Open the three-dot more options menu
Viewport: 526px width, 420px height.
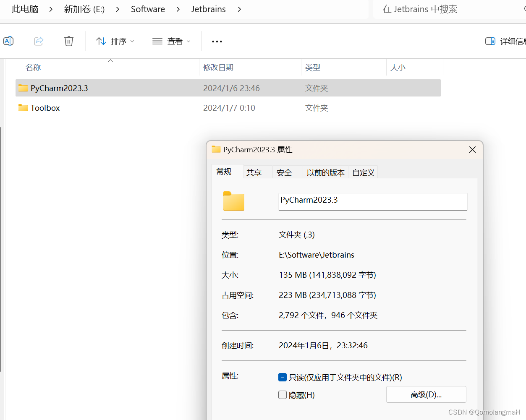[x=217, y=41]
